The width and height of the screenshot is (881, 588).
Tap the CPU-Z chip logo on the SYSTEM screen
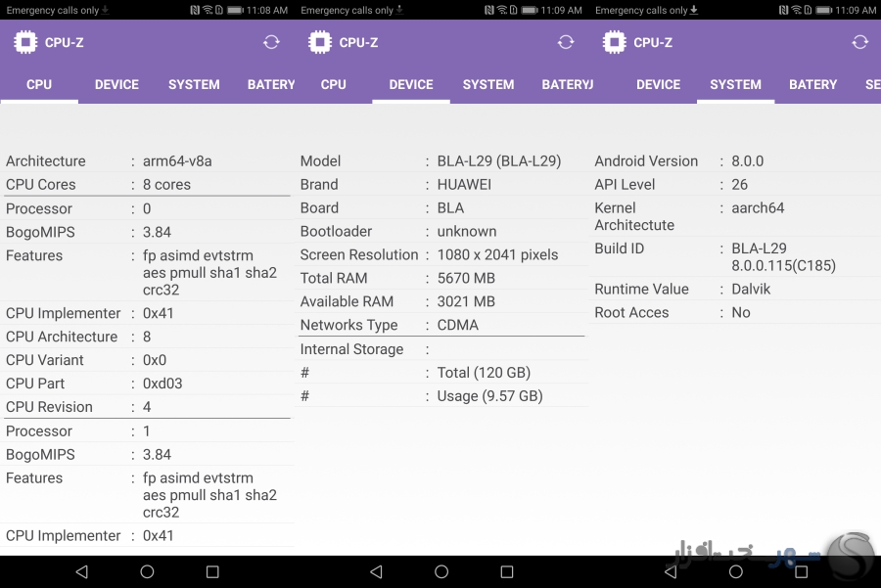614,42
